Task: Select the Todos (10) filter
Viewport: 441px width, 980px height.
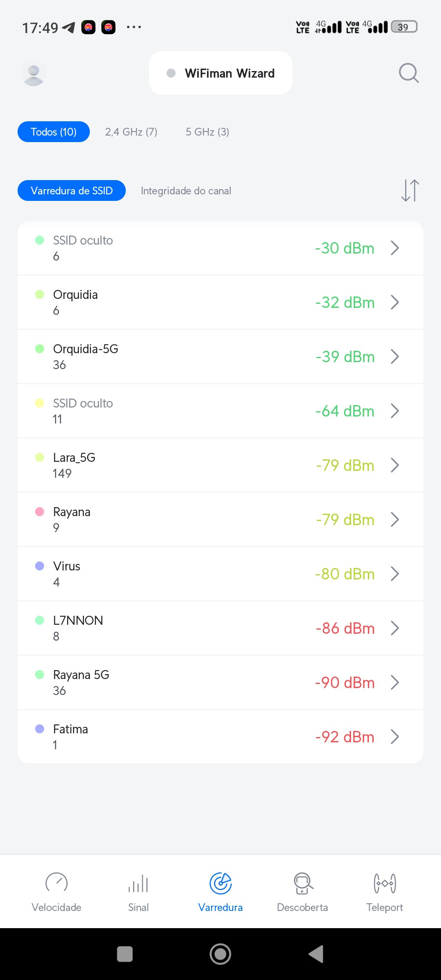Action: [x=53, y=132]
